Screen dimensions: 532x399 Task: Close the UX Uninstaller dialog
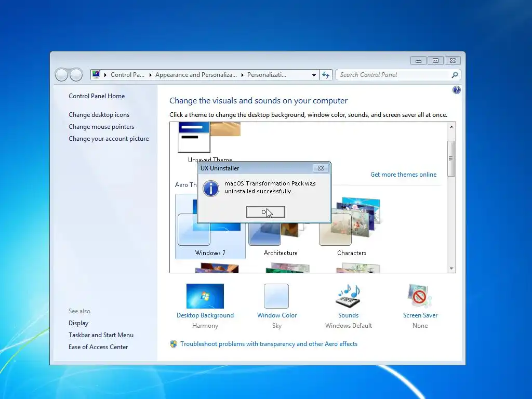(x=321, y=168)
